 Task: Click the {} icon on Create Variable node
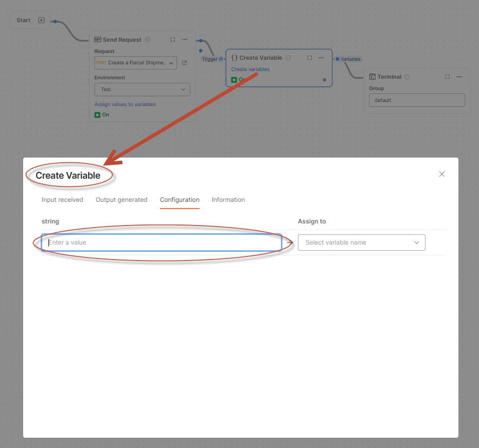tap(234, 58)
